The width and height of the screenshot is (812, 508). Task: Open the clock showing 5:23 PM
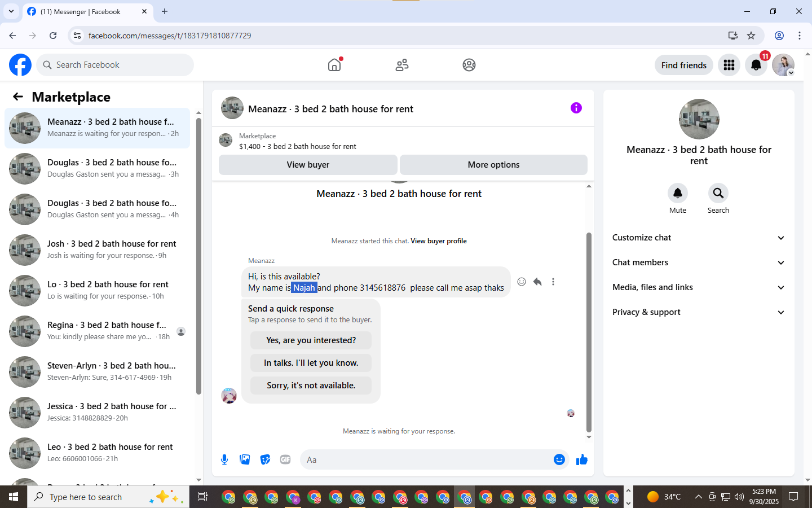pos(764,497)
